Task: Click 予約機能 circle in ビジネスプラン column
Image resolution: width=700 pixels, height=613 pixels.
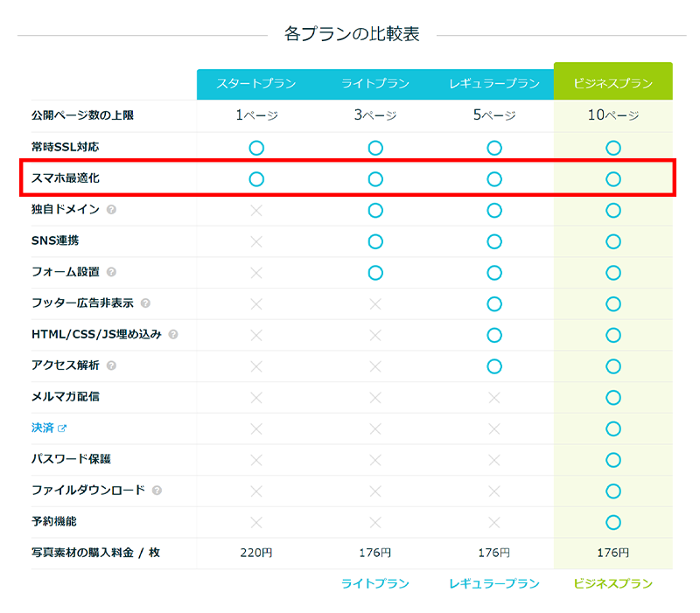Action: 612,522
